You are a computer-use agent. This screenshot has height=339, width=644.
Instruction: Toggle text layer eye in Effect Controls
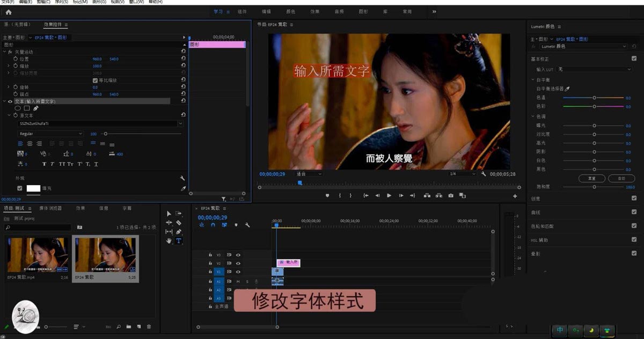point(10,101)
